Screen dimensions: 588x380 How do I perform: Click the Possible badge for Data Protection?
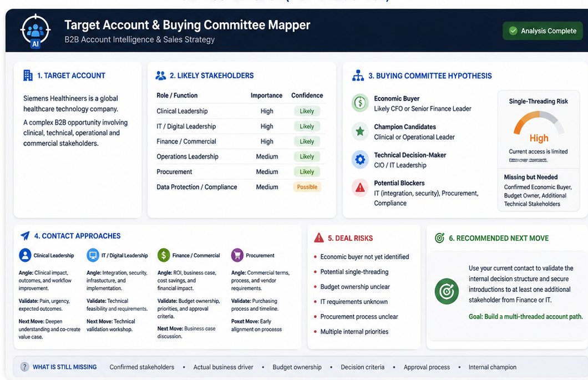[x=307, y=187]
